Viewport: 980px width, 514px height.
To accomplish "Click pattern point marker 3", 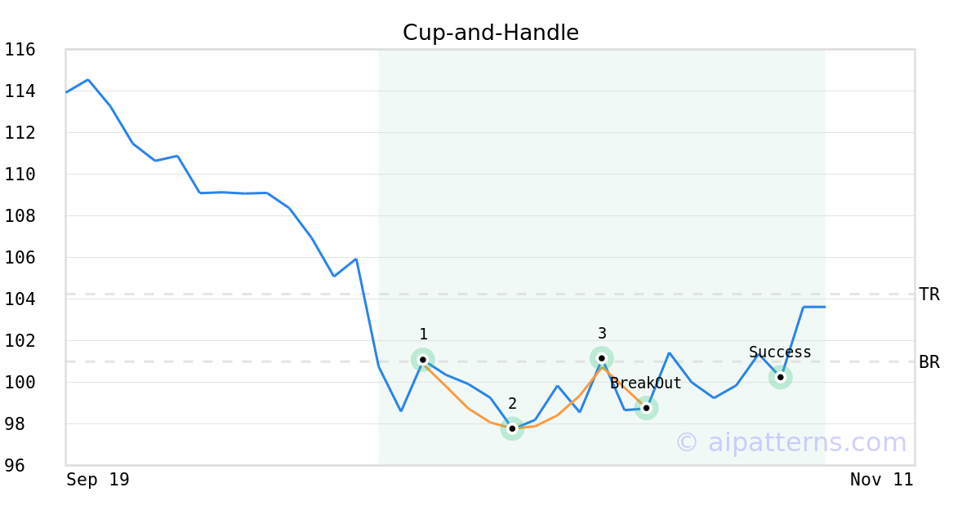I will 602,358.
